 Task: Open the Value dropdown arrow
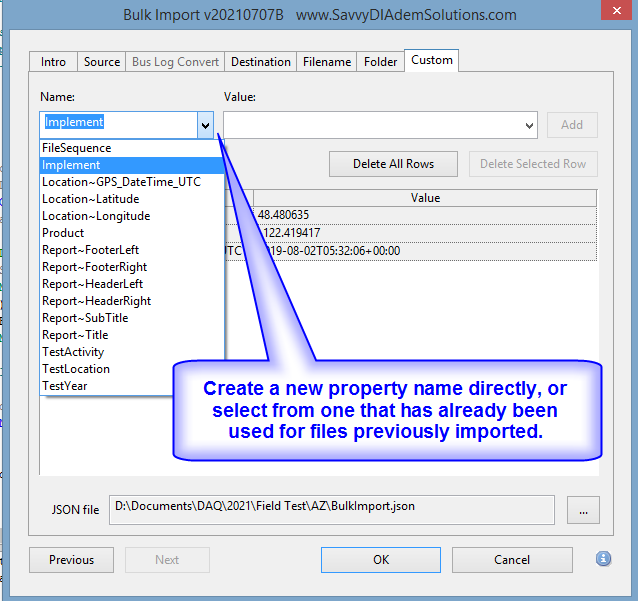529,126
